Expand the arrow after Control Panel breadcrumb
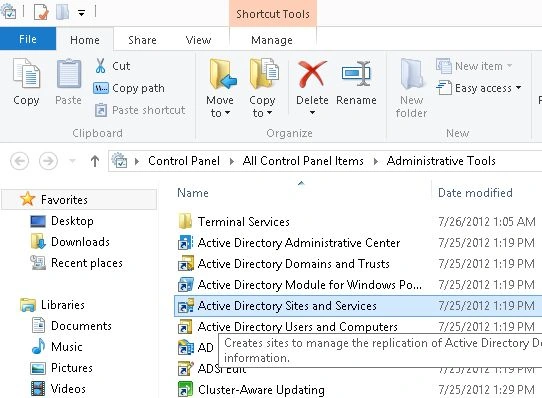This screenshot has width=542, height=398. (x=232, y=161)
